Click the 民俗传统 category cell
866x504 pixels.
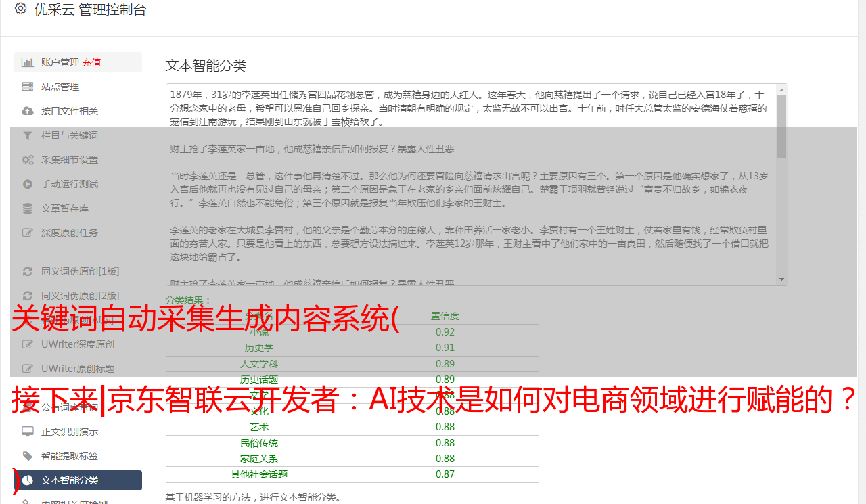[259, 443]
